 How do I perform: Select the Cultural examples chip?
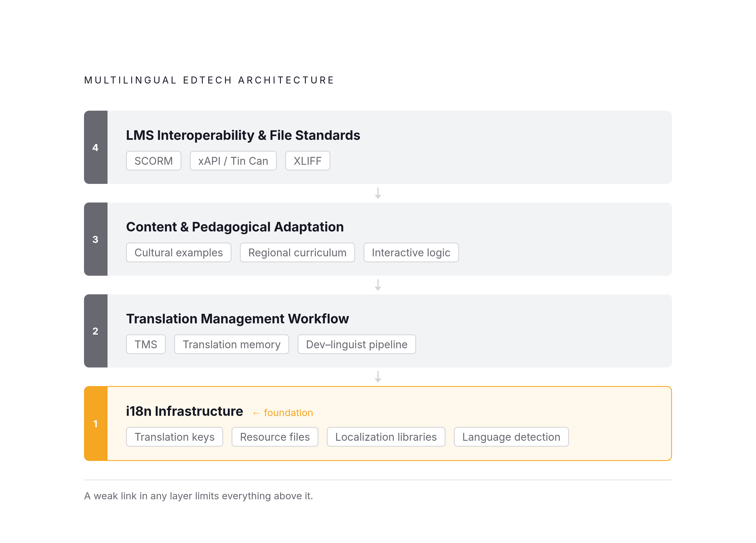(x=178, y=252)
